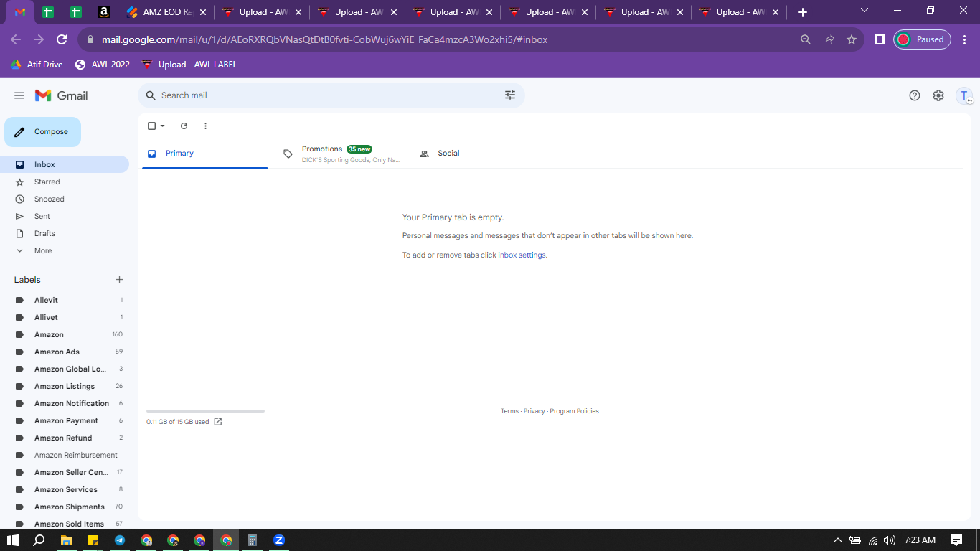Open the AWL 2022 bookmark

(103, 65)
